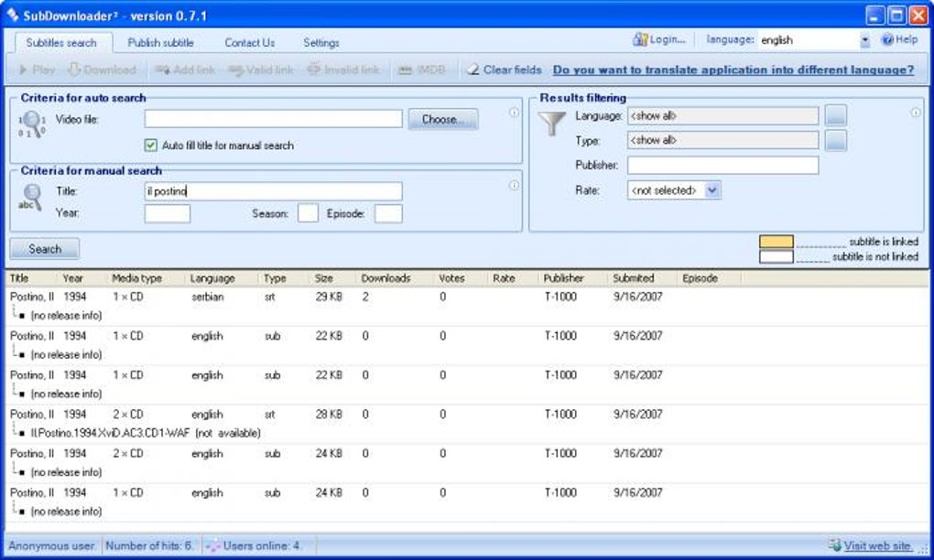This screenshot has height=560, width=934.
Task: Click the Invalid link toolbar button
Action: [343, 70]
